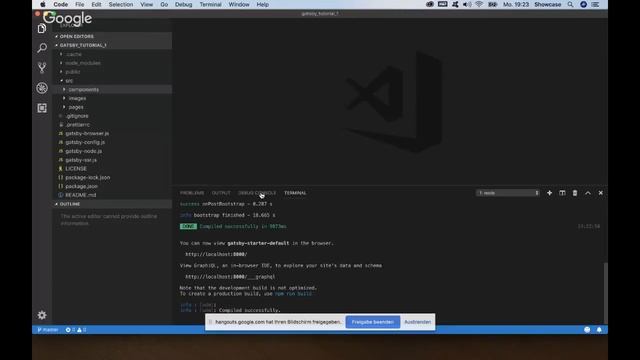
Task: Split the terminal panel
Action: pyautogui.click(x=562, y=193)
